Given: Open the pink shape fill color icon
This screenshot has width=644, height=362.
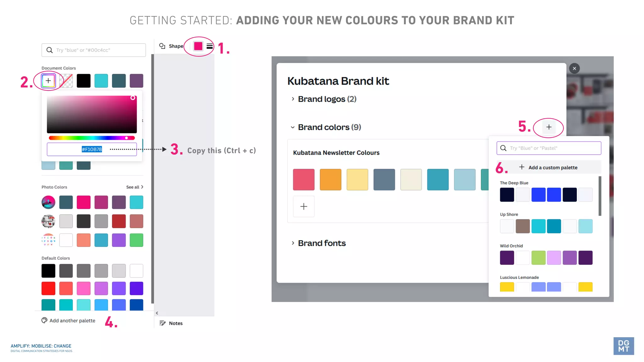Looking at the screenshot, I should 198,46.
